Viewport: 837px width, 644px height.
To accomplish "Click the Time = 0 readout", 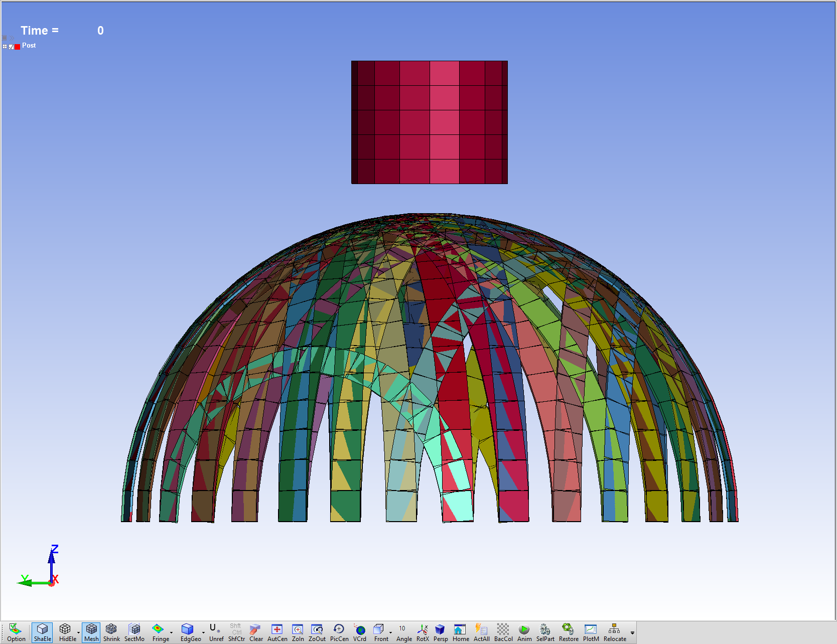I will (x=62, y=31).
